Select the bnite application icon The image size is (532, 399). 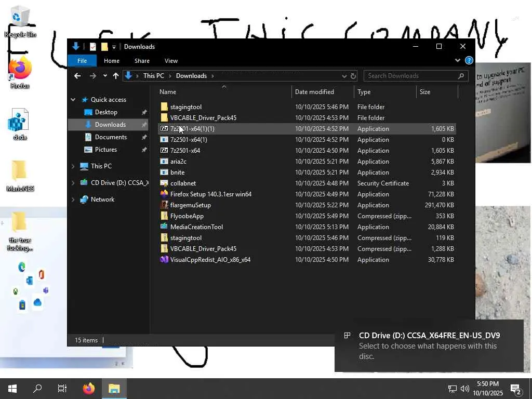point(164,172)
